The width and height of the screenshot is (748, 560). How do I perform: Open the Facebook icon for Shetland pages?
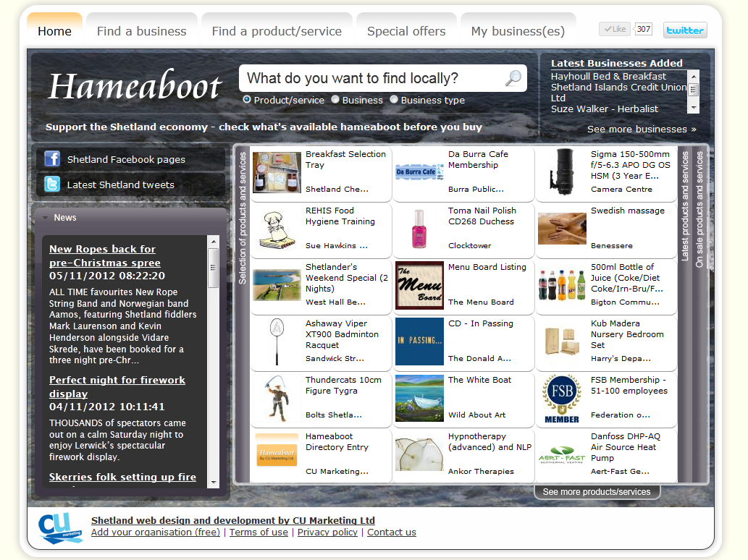[x=52, y=158]
